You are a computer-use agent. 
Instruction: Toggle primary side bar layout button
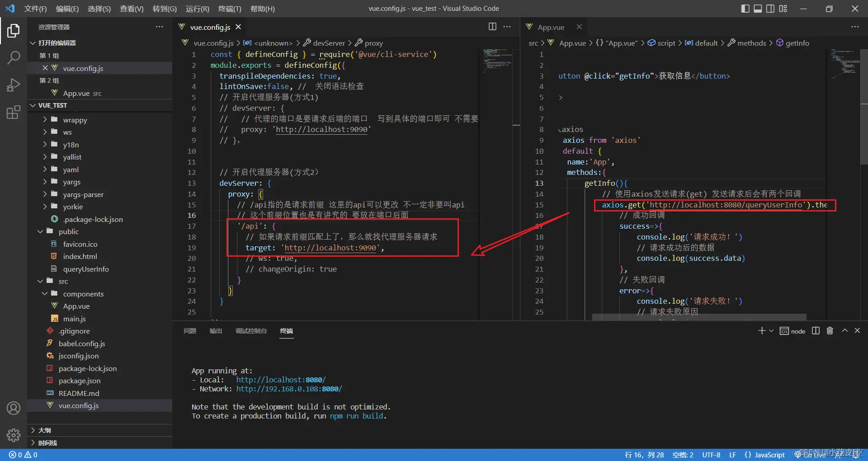[x=745, y=9]
